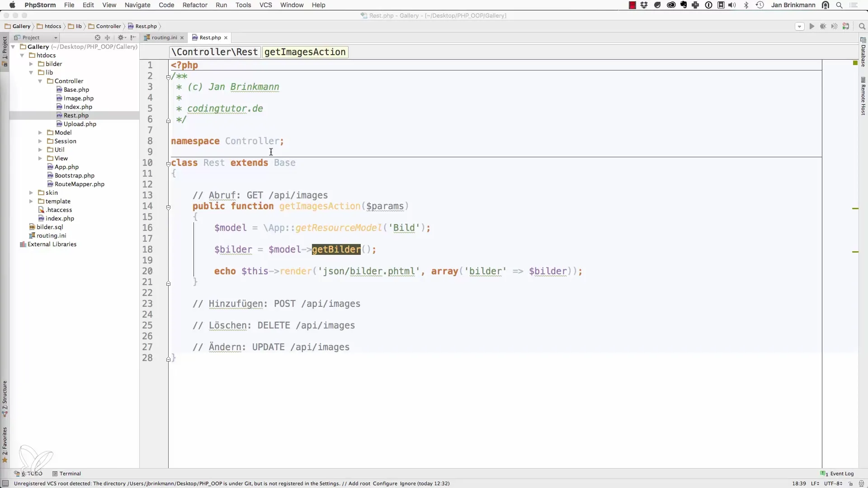Screen dimensions: 868x488
Task: Click the Run (play) toolbar icon
Action: pyautogui.click(x=811, y=26)
